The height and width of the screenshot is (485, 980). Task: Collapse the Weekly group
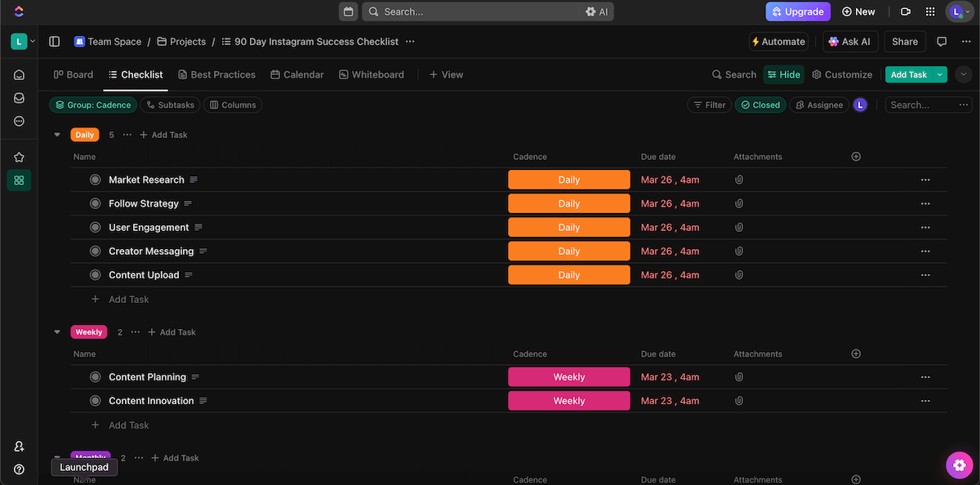57,332
